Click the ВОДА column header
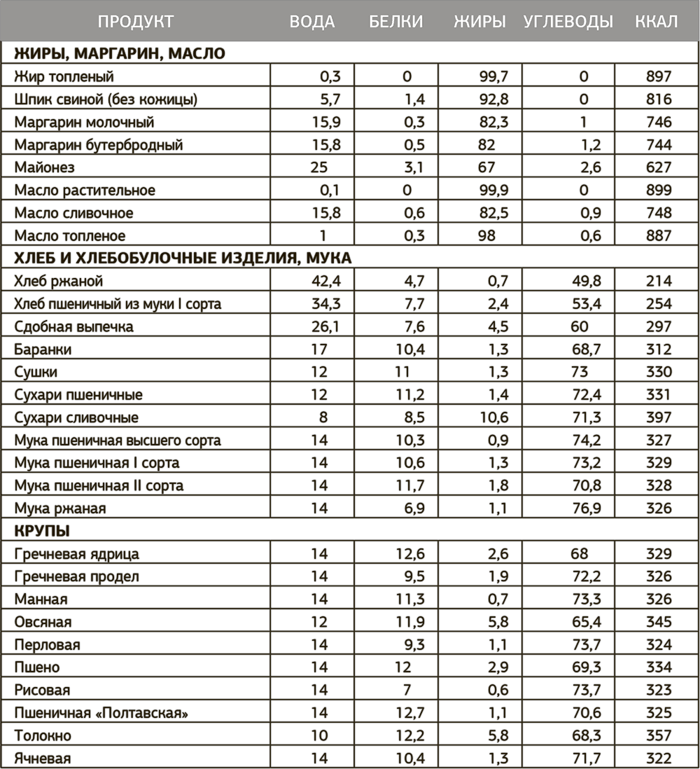700x769 pixels. [x=311, y=22]
